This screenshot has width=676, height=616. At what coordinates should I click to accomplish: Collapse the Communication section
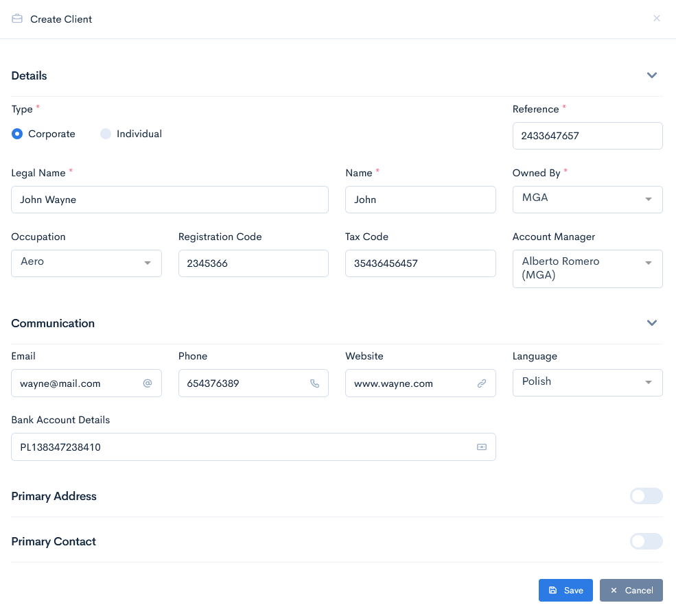click(x=651, y=322)
